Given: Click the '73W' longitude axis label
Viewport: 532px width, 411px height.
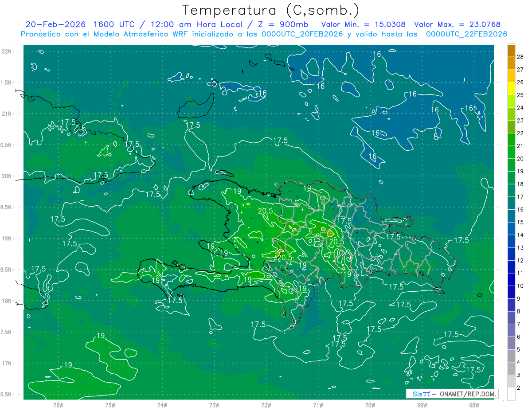Looking at the screenshot, I should coord(214,405).
